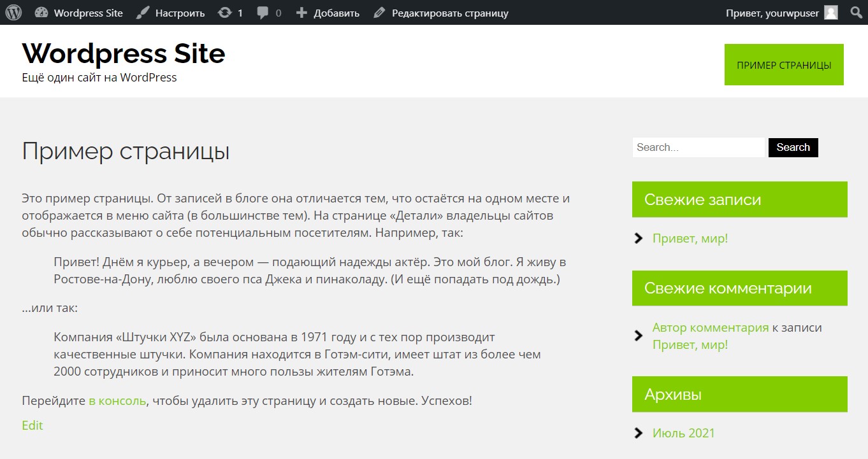Screen dimensions: 868x459
Task: Follow the в консоль link
Action: tap(116, 401)
